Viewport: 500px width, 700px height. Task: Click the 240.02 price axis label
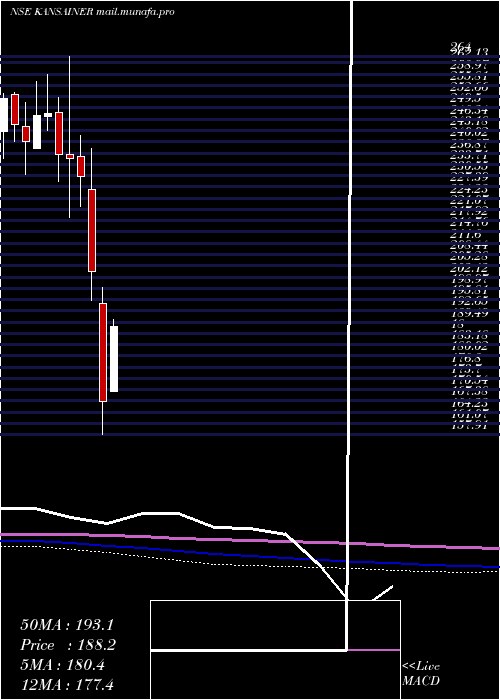point(468,132)
